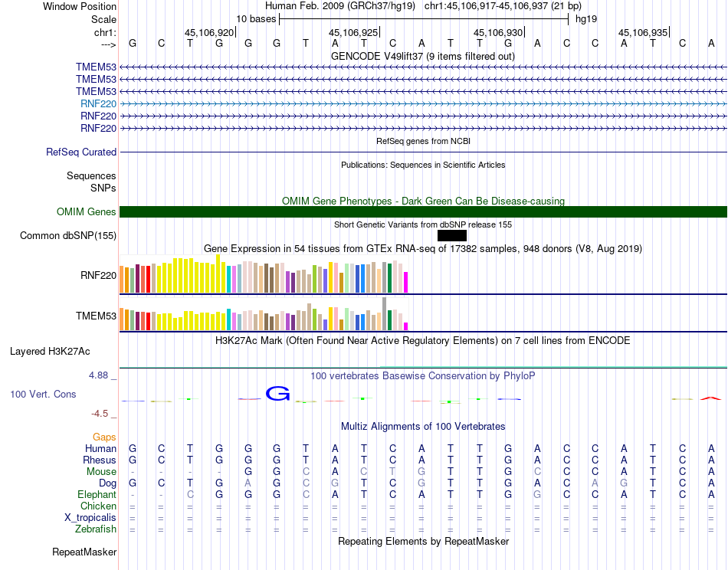Click the X_tropicalis species label
Image resolution: width=728 pixels, height=570 pixels.
coord(90,518)
